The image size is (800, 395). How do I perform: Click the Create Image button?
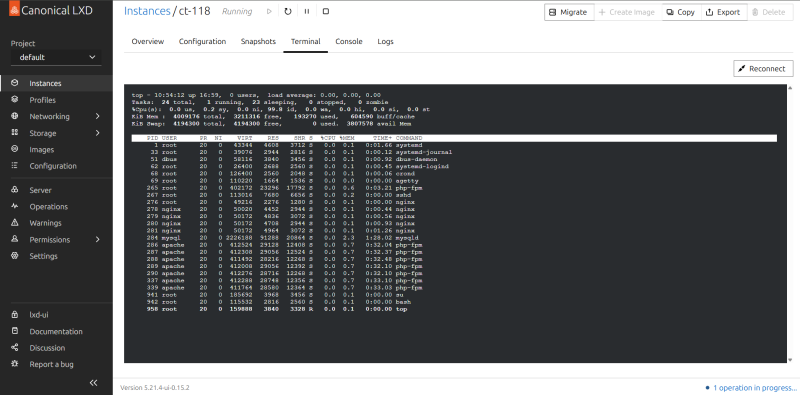point(628,12)
